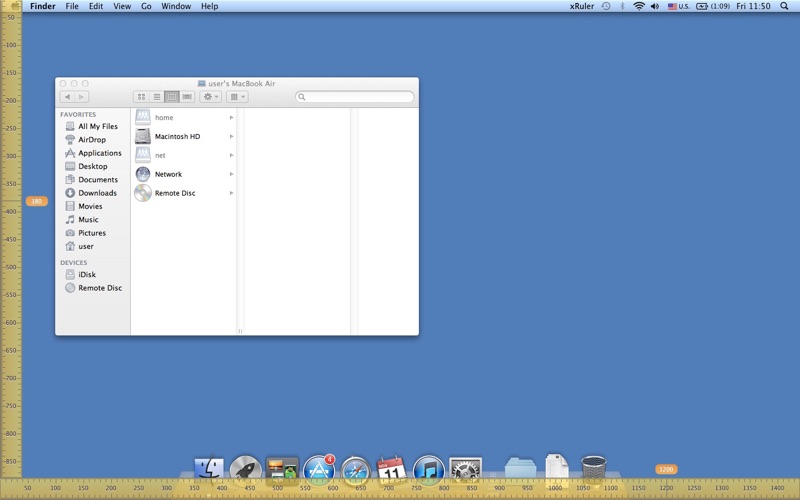Click the orange 380 ruler marker
The width and height of the screenshot is (800, 500).
click(37, 201)
